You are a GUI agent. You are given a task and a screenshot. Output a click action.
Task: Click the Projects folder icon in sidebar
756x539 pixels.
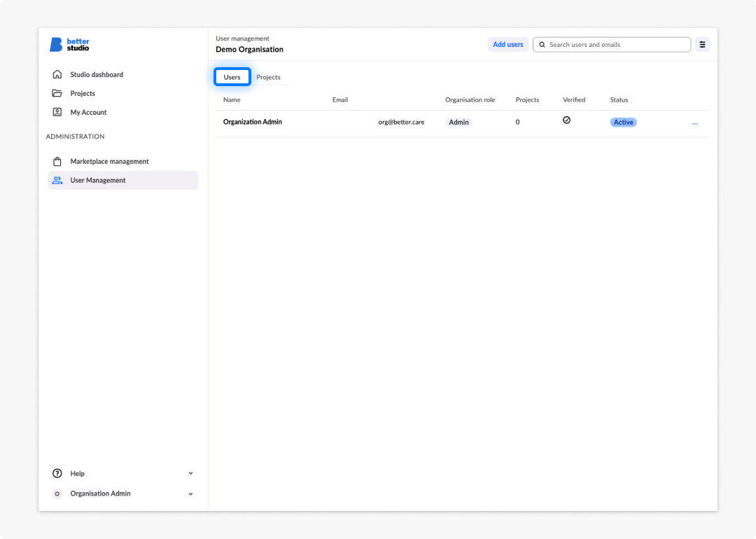tap(57, 93)
